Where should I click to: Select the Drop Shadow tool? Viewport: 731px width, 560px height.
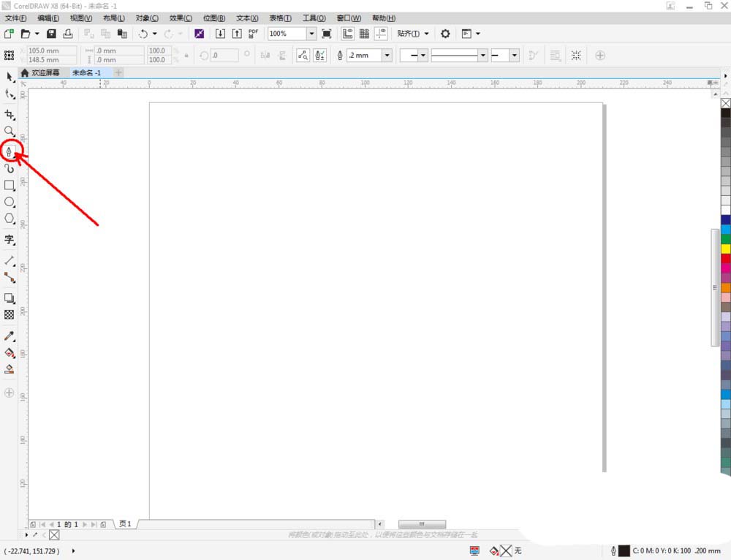coord(10,298)
